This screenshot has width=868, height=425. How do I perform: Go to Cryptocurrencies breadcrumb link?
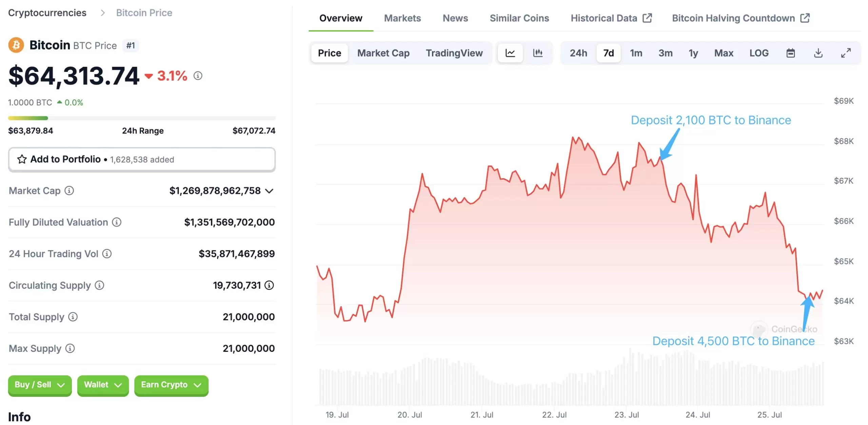[47, 13]
